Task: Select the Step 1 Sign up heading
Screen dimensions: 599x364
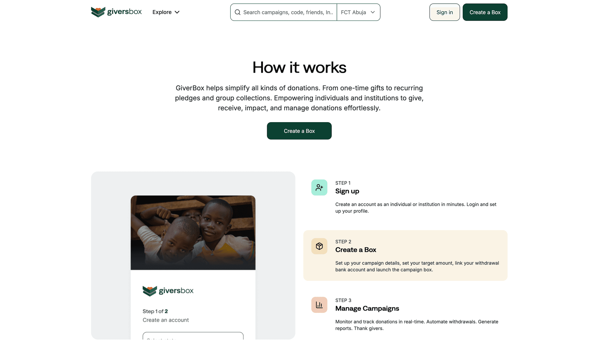Action: coord(347,191)
